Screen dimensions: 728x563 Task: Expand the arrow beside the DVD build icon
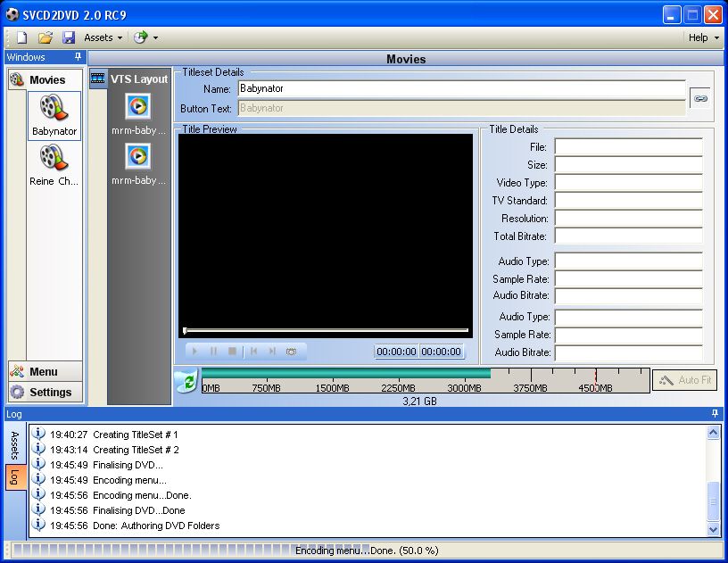pyautogui.click(x=155, y=37)
